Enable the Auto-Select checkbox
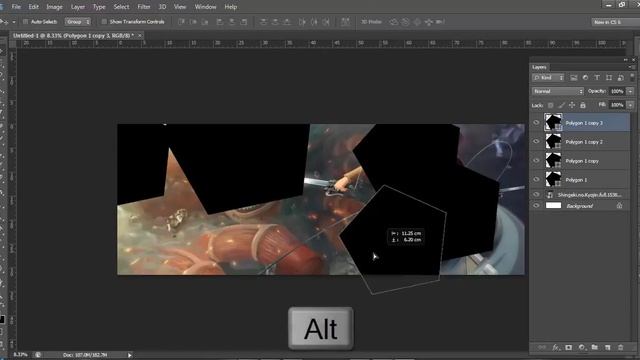The image size is (640, 360). click(x=25, y=22)
